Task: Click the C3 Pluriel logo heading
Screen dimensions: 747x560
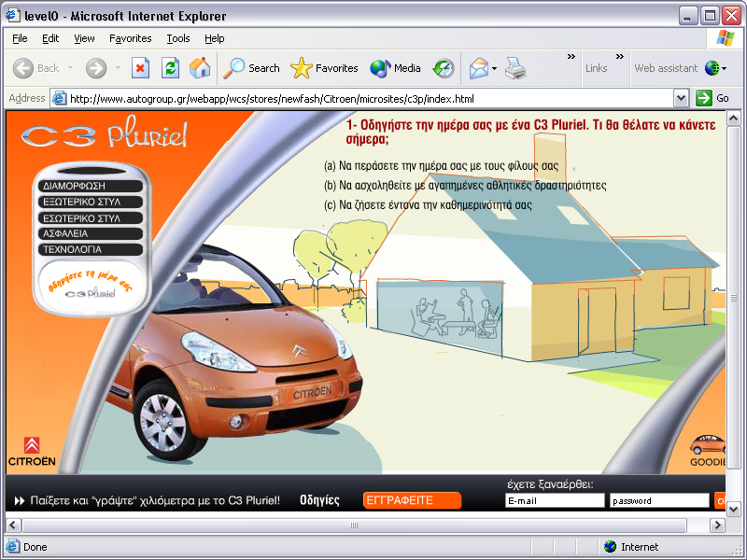Action: tap(105, 133)
